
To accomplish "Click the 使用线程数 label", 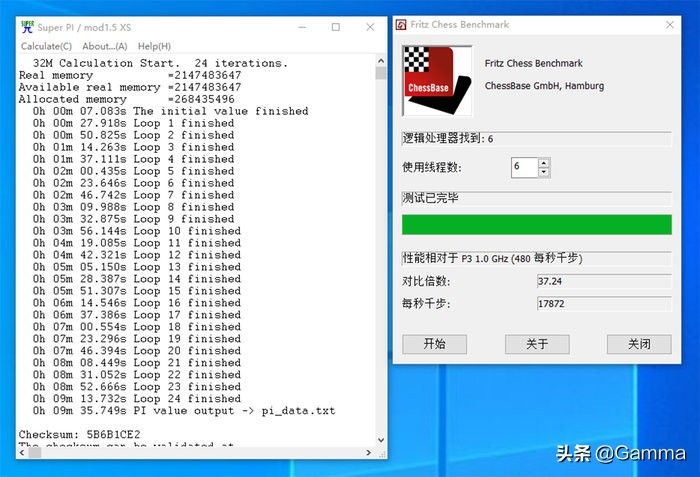I will 432,167.
